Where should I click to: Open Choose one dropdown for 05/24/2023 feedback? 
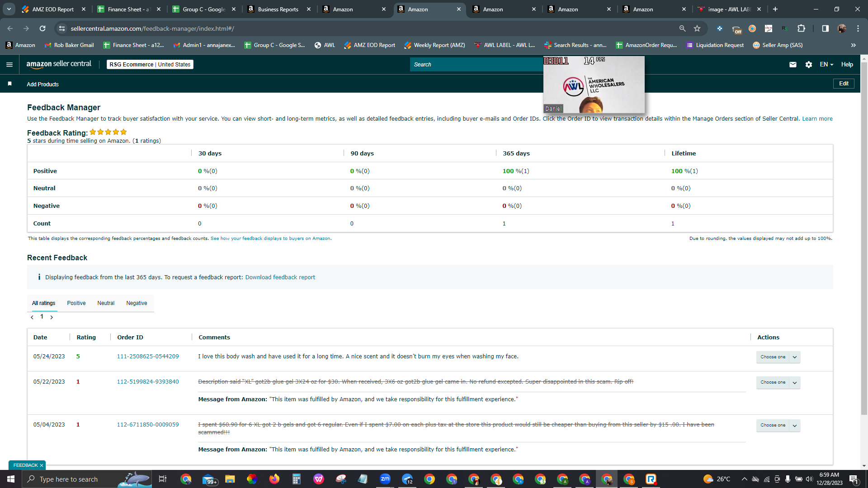point(778,357)
